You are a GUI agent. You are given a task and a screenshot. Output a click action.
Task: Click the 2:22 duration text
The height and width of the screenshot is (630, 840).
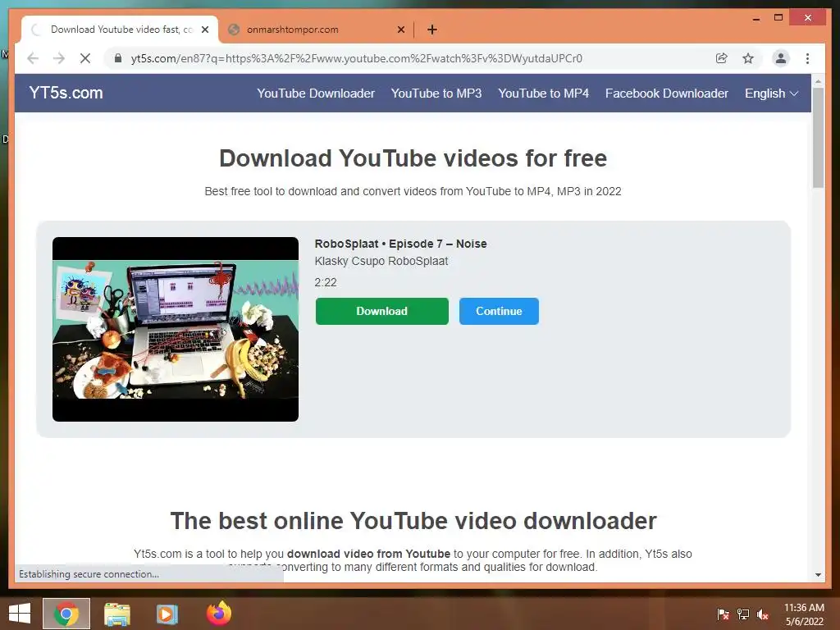point(326,282)
